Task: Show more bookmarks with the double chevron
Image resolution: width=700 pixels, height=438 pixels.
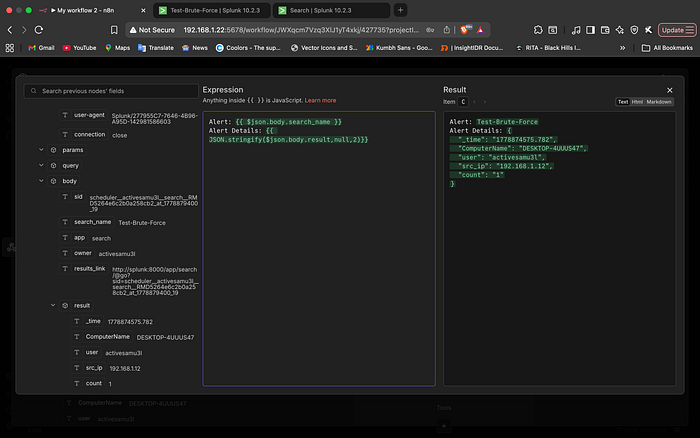Action: (622, 48)
